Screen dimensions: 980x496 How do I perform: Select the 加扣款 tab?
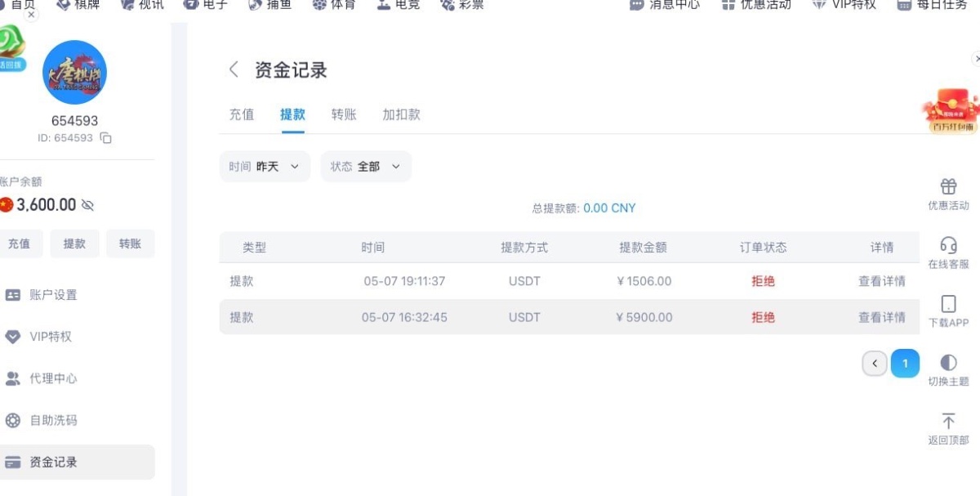click(401, 114)
